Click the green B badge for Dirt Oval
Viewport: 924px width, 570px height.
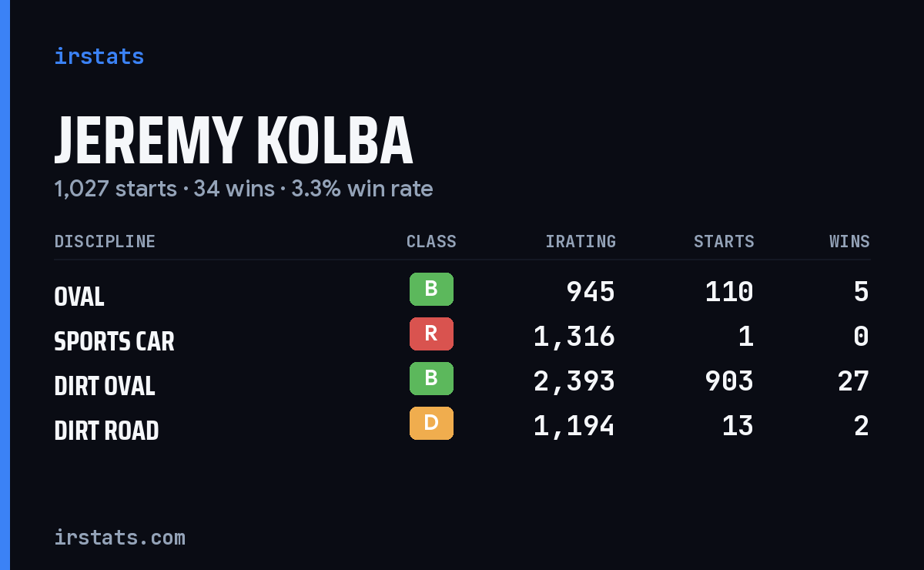click(431, 378)
